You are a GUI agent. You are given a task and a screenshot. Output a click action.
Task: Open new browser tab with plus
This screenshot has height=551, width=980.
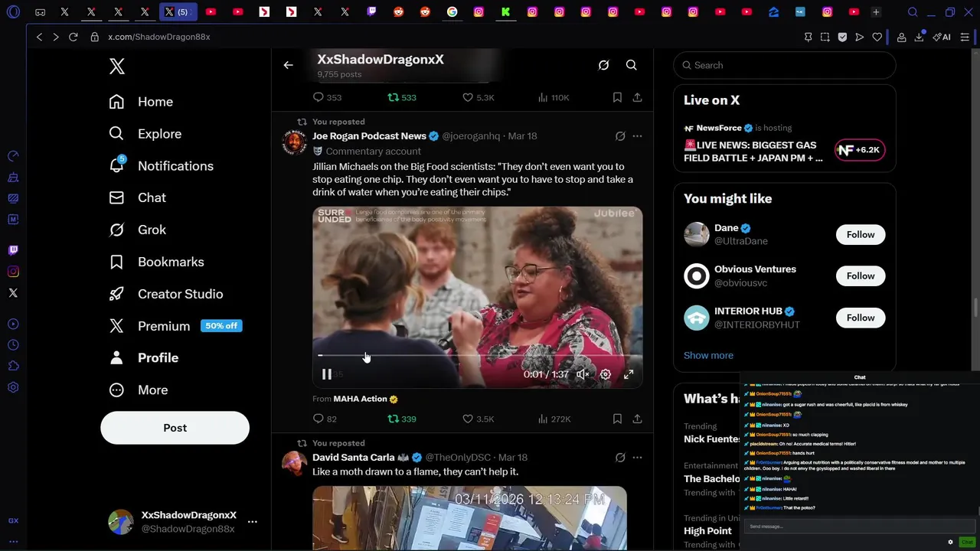tap(876, 12)
